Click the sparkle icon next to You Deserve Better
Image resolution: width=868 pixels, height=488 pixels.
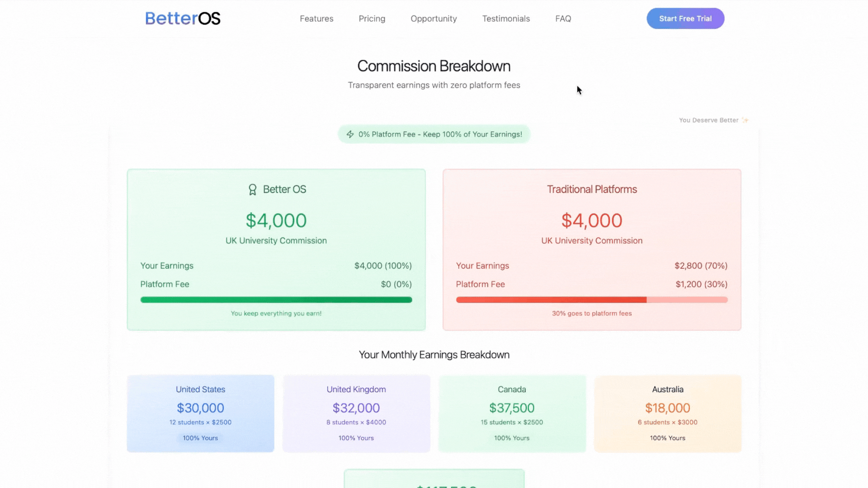pyautogui.click(x=745, y=120)
